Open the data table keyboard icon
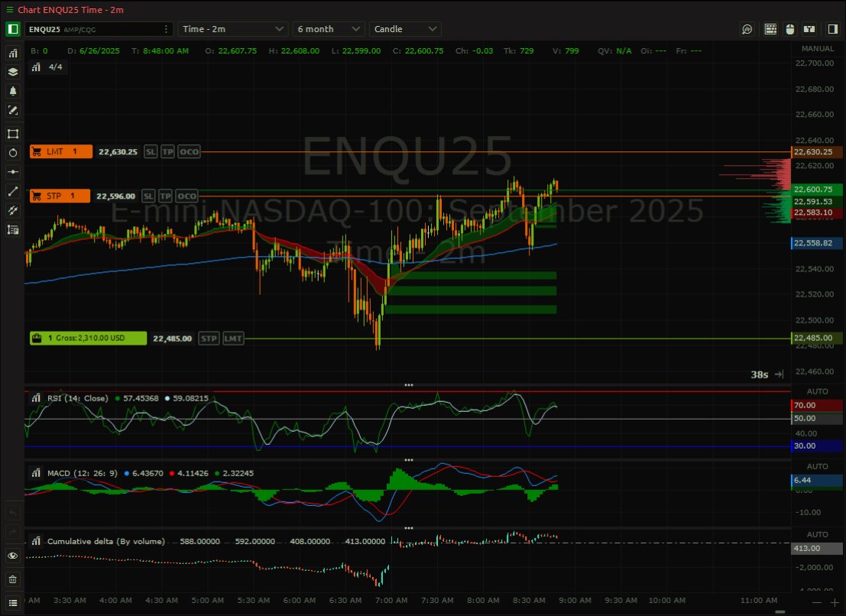The height and width of the screenshot is (616, 846). pyautogui.click(x=770, y=29)
